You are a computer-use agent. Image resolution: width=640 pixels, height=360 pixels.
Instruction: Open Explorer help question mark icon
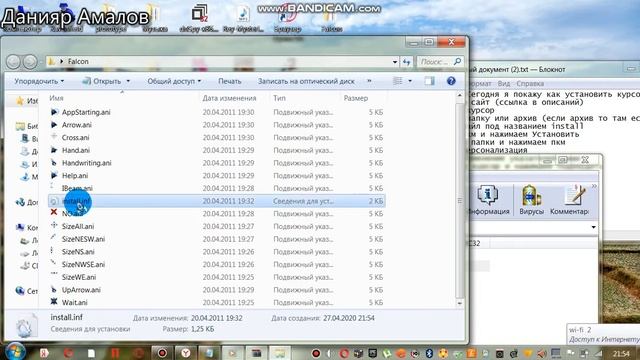click(x=451, y=81)
